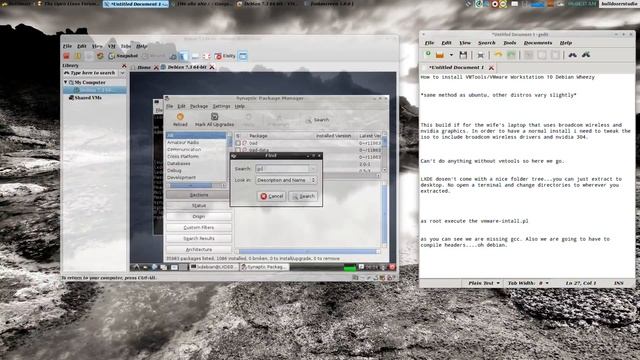The width and height of the screenshot is (640, 360).
Task: Open Synaptic Settings menu
Action: (x=221, y=106)
